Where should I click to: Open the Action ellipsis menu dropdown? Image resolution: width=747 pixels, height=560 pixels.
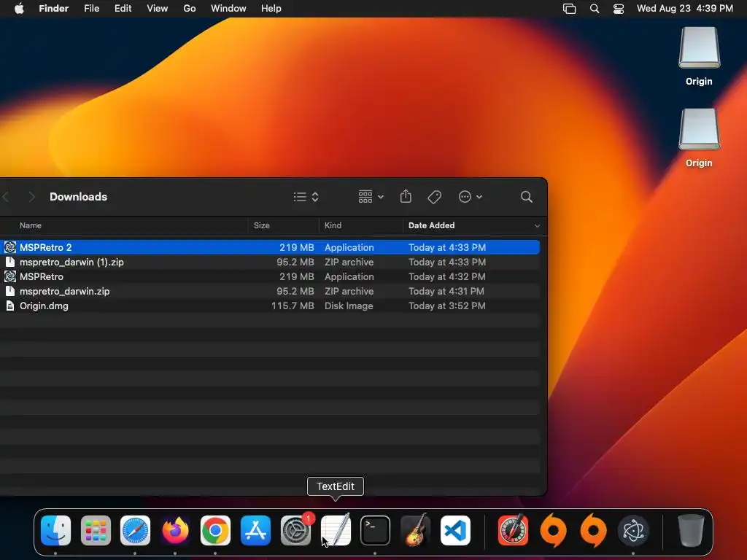pos(471,197)
